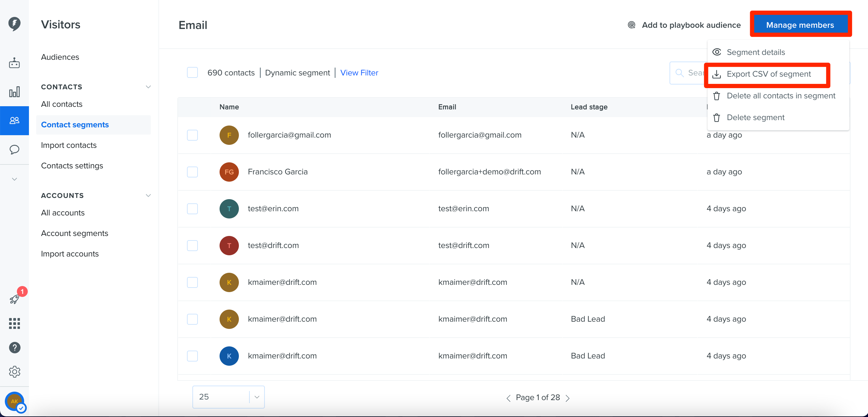Open the help question mark icon
Screen dimensions: 868x417
(14, 348)
